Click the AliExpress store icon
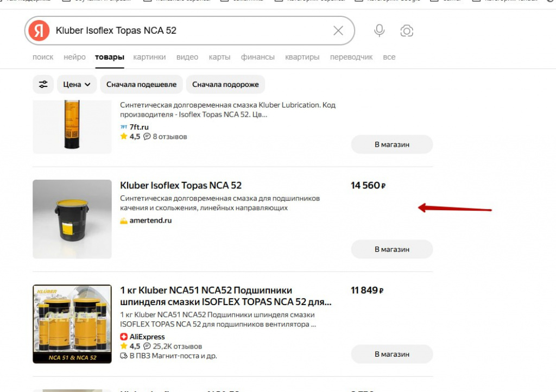Viewport: 556px width, 392px height. point(124,337)
